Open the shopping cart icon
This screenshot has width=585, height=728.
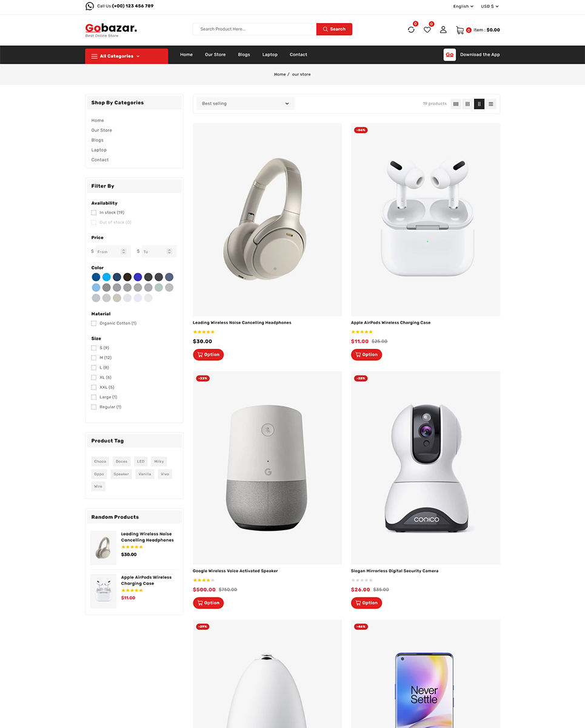pos(460,30)
